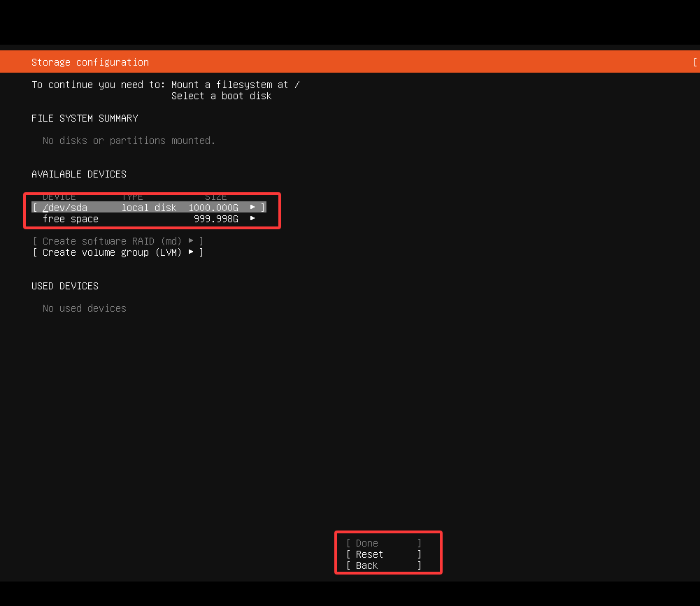Open the Create software RAID submenu arrow
The height and width of the screenshot is (606, 700).
click(x=190, y=240)
